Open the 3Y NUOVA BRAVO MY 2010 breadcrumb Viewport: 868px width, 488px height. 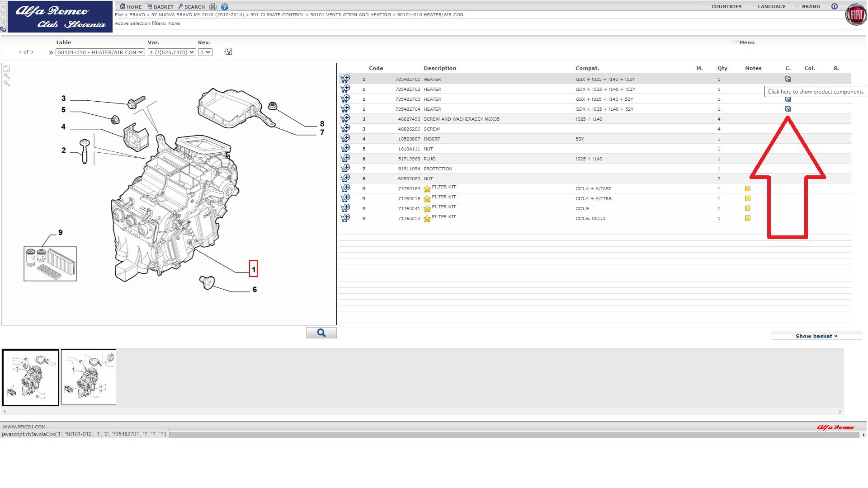pos(198,15)
